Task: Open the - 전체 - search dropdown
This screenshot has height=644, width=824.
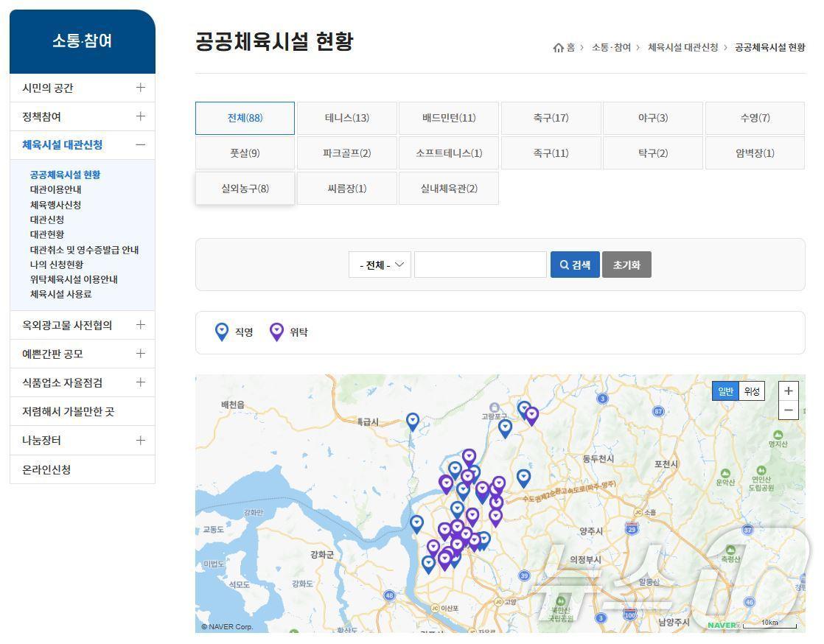Action: pos(380,264)
